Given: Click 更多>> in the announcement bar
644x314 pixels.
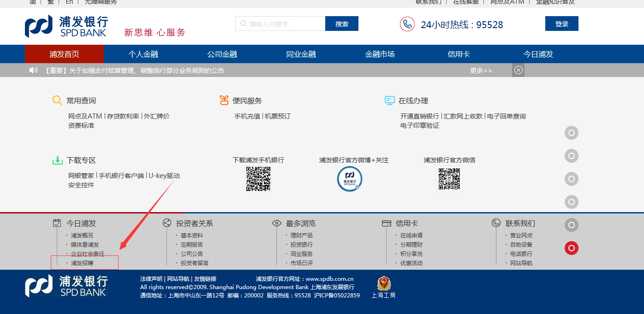Looking at the screenshot, I should [x=481, y=71].
